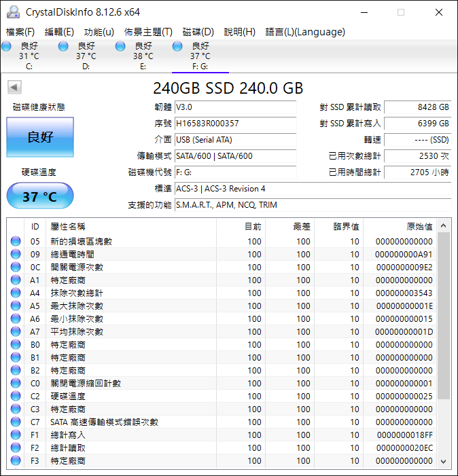Click the CrystalDiskInfo title bar app icon
The width and height of the screenshot is (458, 476).
tap(13, 12)
